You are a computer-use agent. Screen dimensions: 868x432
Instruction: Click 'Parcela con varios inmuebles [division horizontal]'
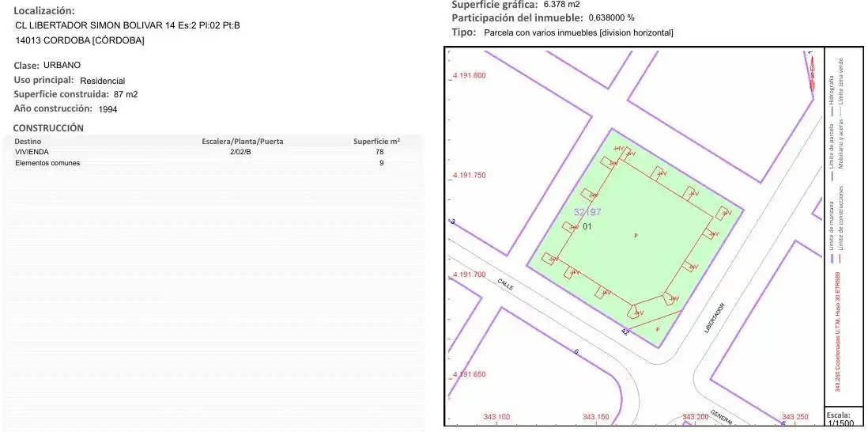(579, 32)
